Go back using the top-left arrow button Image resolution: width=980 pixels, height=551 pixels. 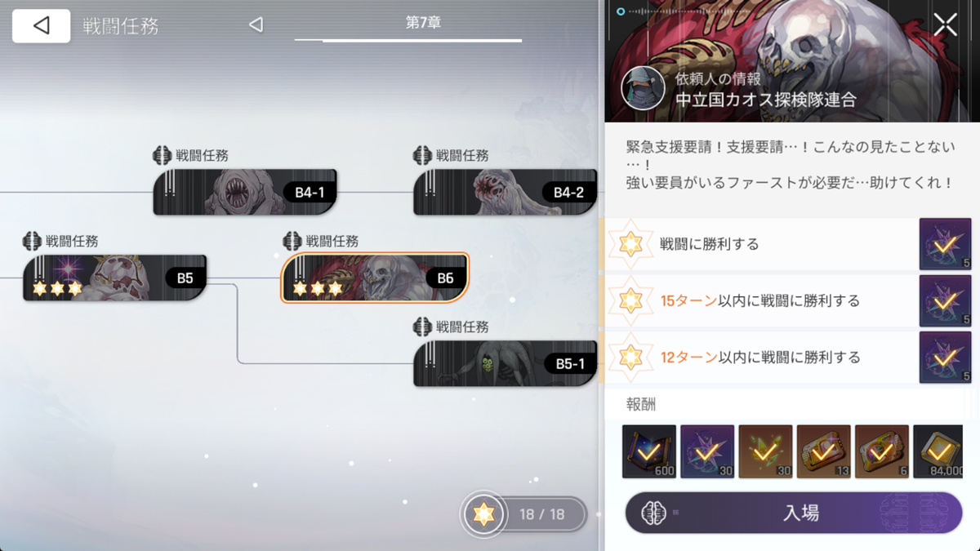41,26
